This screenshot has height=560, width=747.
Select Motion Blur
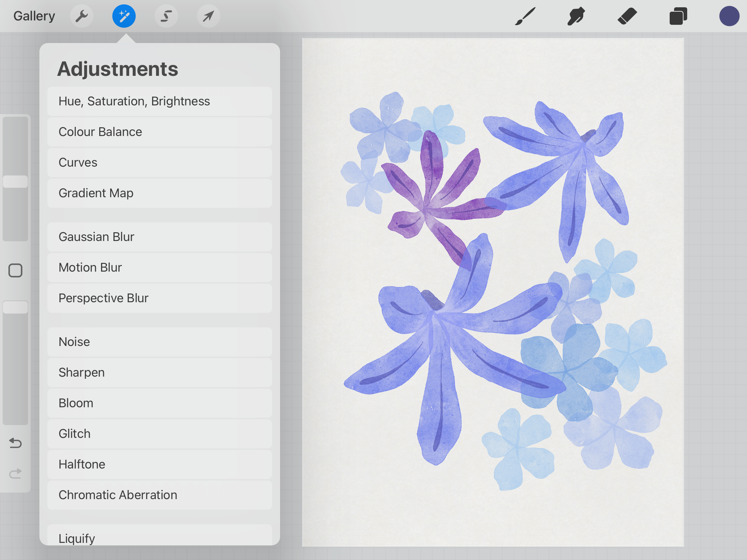click(160, 268)
